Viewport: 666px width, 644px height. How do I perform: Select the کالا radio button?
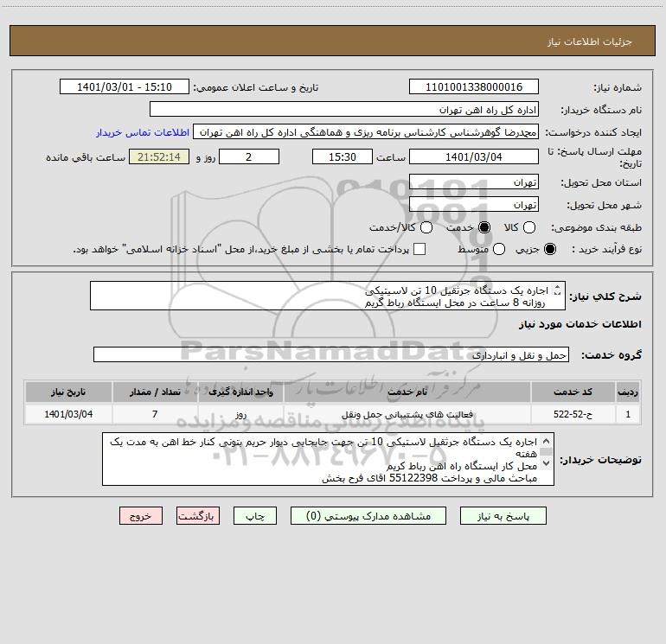[x=529, y=227]
